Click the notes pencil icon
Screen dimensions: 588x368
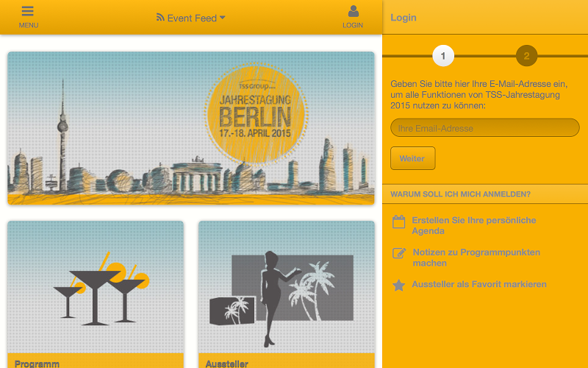pos(399,253)
